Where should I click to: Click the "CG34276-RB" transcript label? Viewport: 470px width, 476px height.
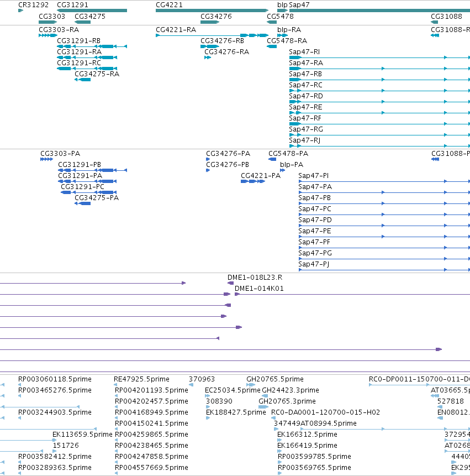pos(222,41)
